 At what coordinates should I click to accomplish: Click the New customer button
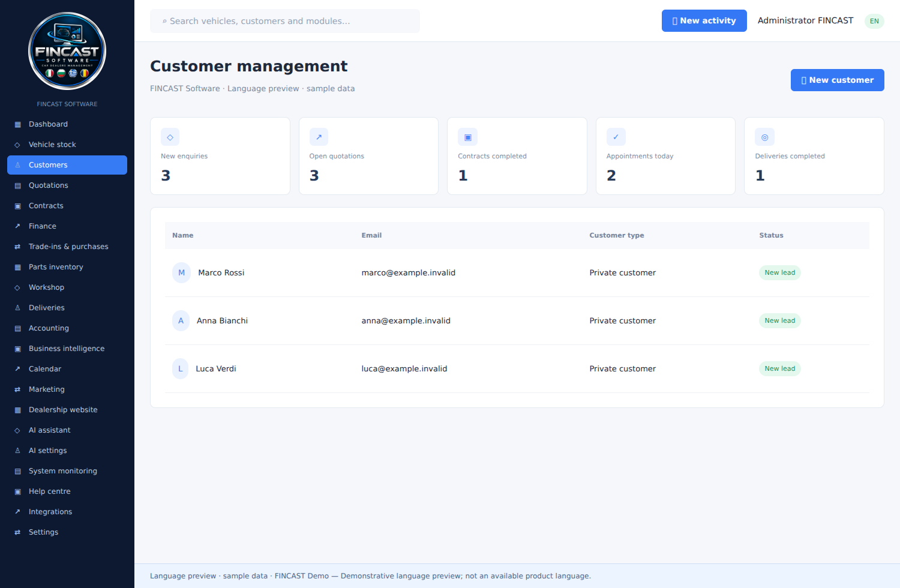coord(837,80)
